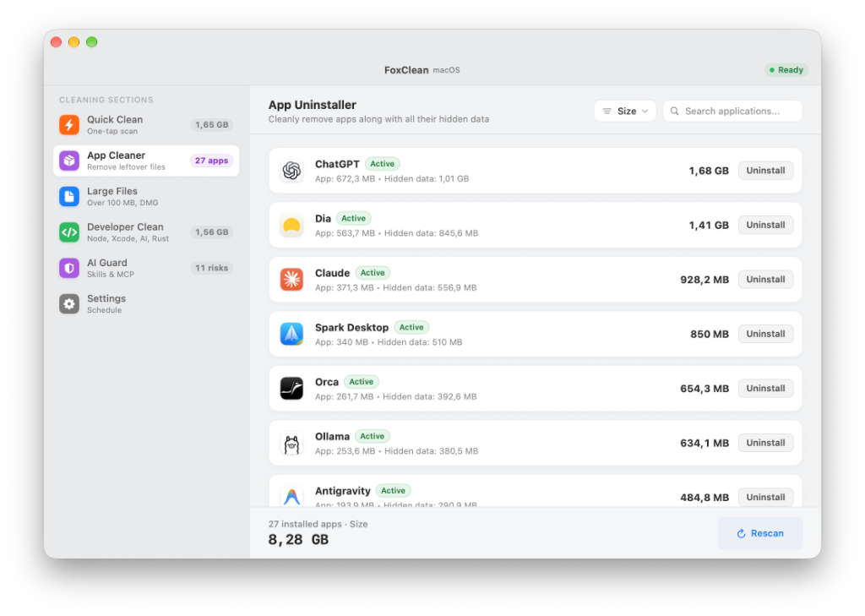The width and height of the screenshot is (865, 616).
Task: Uninstall the Claude app
Action: pyautogui.click(x=765, y=280)
